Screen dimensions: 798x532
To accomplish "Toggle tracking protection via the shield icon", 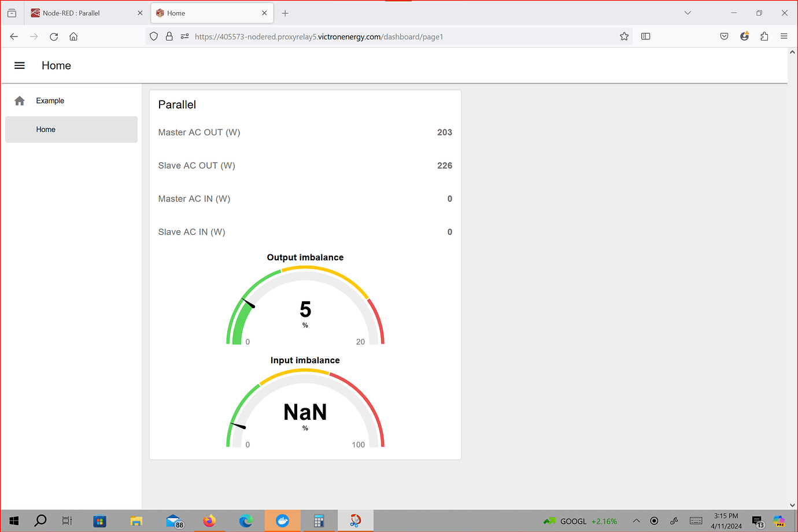I will pos(153,36).
